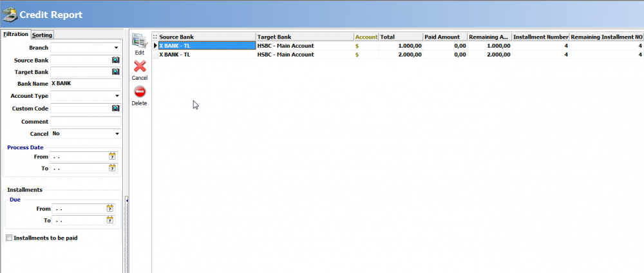Click the Remaining A... column header
644x273 pixels.
[x=490, y=37]
